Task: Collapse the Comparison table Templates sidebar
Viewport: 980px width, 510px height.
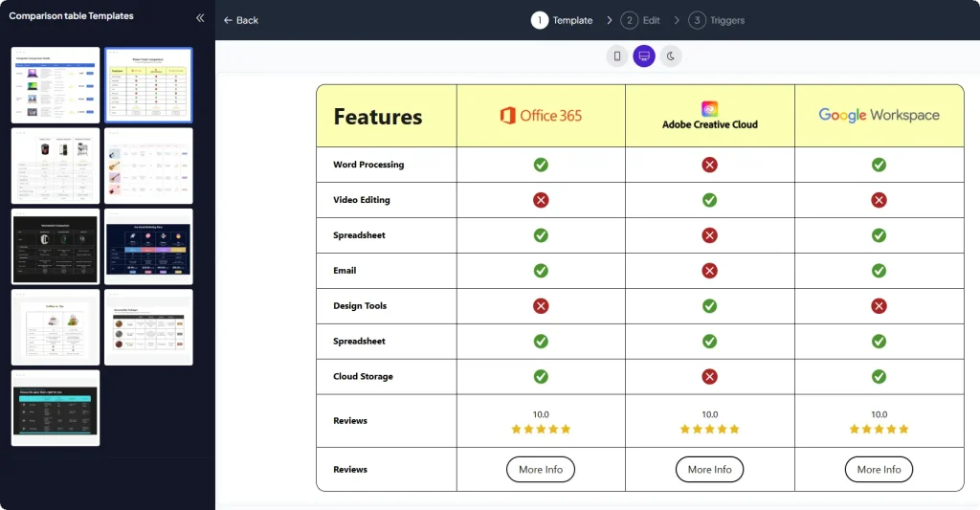Action: 200,18
